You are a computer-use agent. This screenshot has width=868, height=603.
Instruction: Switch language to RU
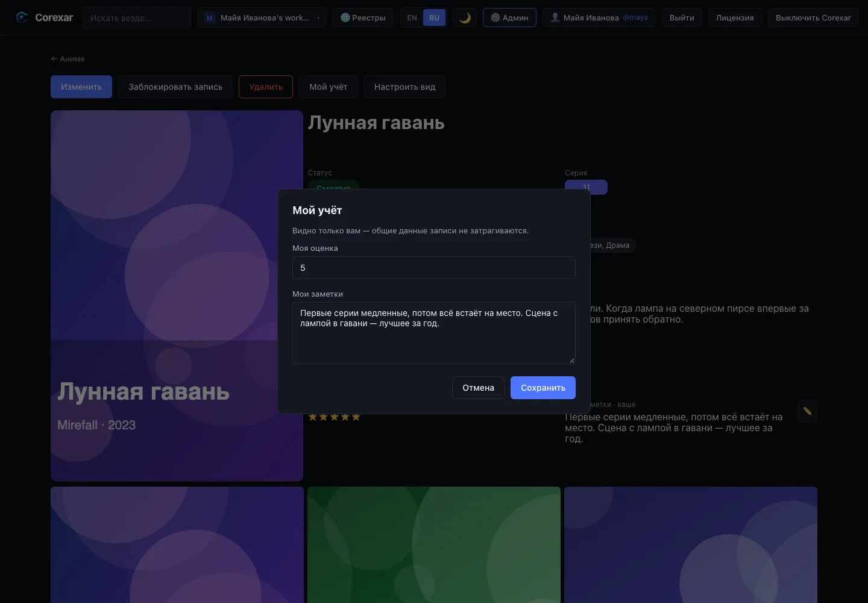pyautogui.click(x=435, y=18)
